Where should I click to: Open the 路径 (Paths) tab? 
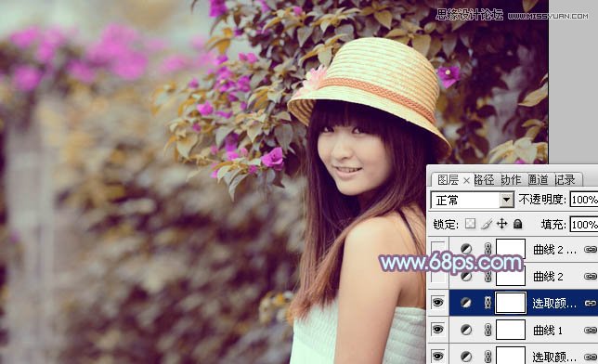(484, 180)
